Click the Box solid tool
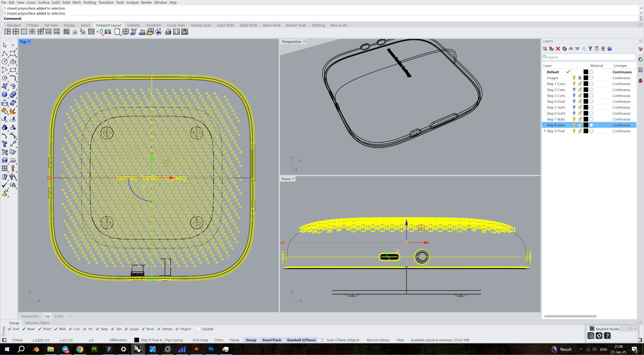 pyautogui.click(x=5, y=95)
